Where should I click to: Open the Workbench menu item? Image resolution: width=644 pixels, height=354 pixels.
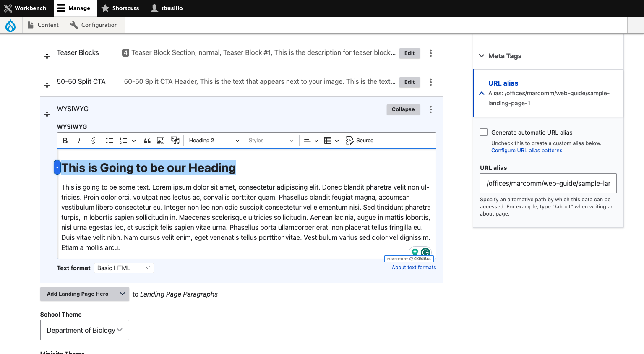pos(25,8)
